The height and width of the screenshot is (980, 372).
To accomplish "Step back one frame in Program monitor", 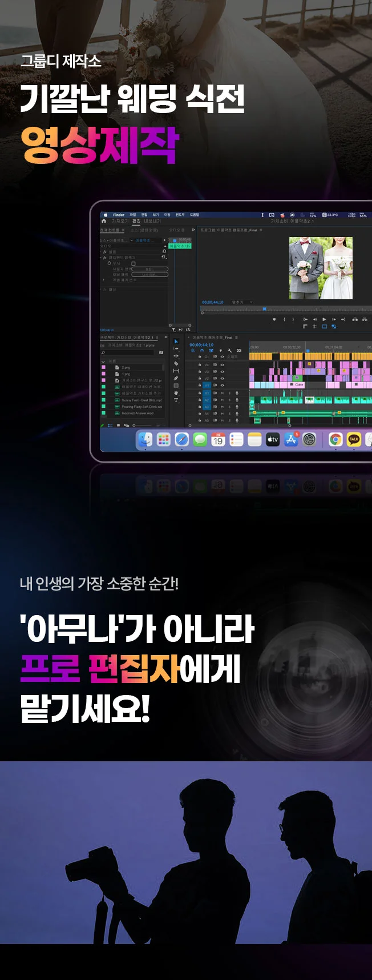I will 314,319.
